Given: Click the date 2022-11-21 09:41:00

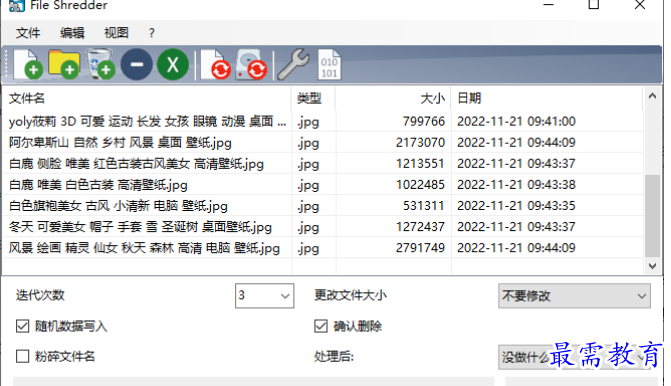Looking at the screenshot, I should coord(516,122).
